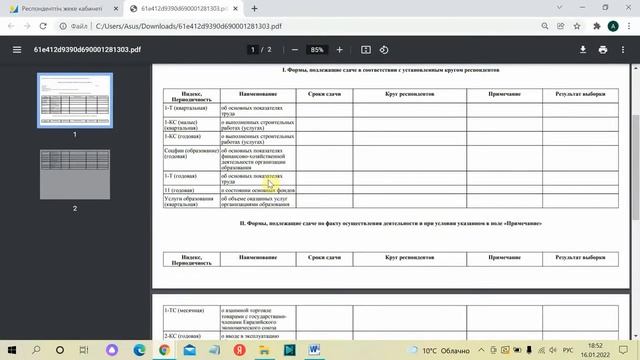Open the Chrome three-dot menu
This screenshot has height=360, width=640.
629,26
